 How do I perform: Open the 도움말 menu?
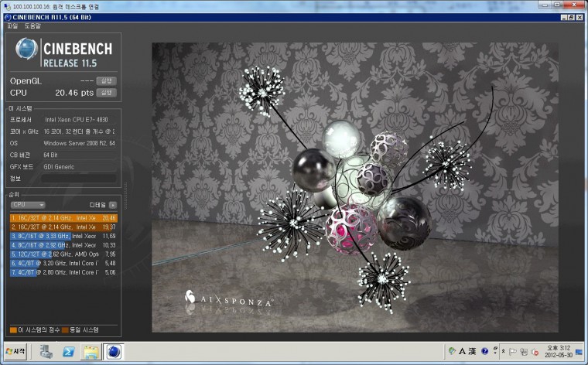pos(32,26)
